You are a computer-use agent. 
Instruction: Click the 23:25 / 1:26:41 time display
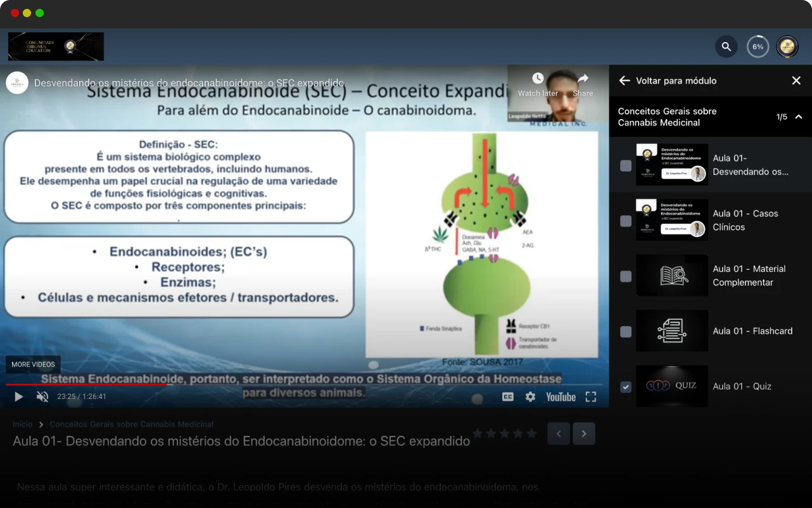point(82,397)
